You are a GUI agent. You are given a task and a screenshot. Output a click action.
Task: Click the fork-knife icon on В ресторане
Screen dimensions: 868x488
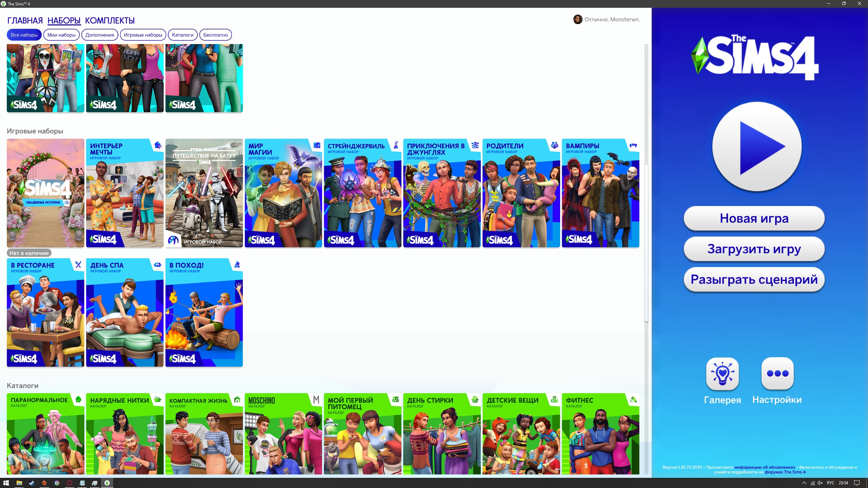[x=78, y=265]
